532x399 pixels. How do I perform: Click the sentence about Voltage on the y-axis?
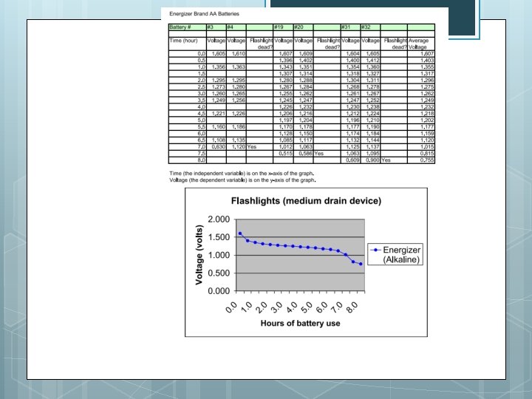(242, 180)
